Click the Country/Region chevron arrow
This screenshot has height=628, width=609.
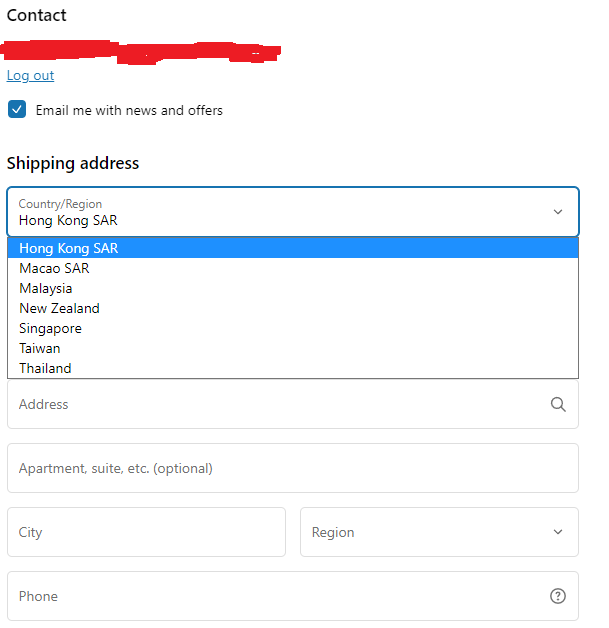pyautogui.click(x=558, y=211)
